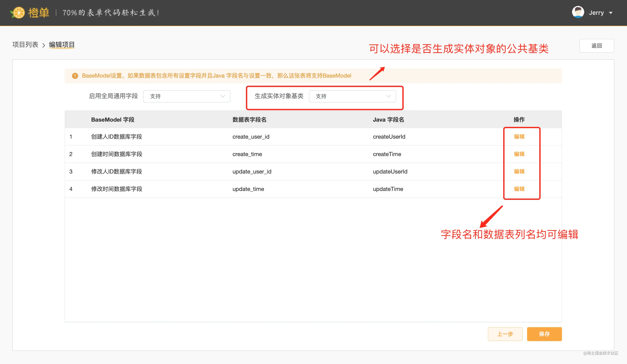Select the 编辑项目 breadcrumb item
The width and height of the screenshot is (627, 364).
click(62, 45)
